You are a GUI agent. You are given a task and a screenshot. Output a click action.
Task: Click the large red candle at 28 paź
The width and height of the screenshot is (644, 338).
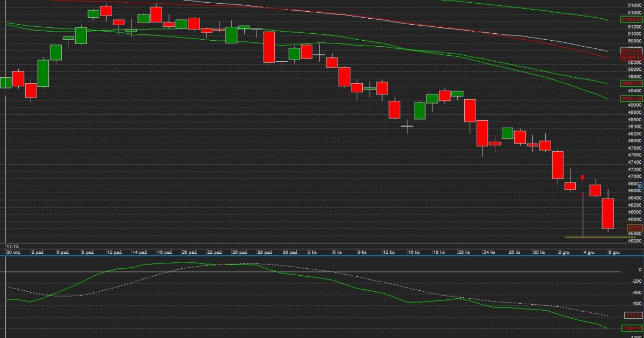click(x=269, y=47)
